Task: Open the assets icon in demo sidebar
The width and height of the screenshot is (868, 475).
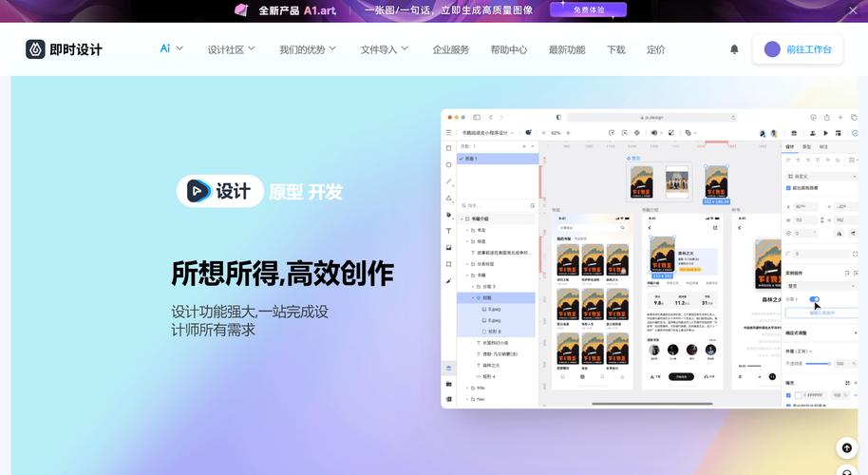Action: tap(448, 384)
